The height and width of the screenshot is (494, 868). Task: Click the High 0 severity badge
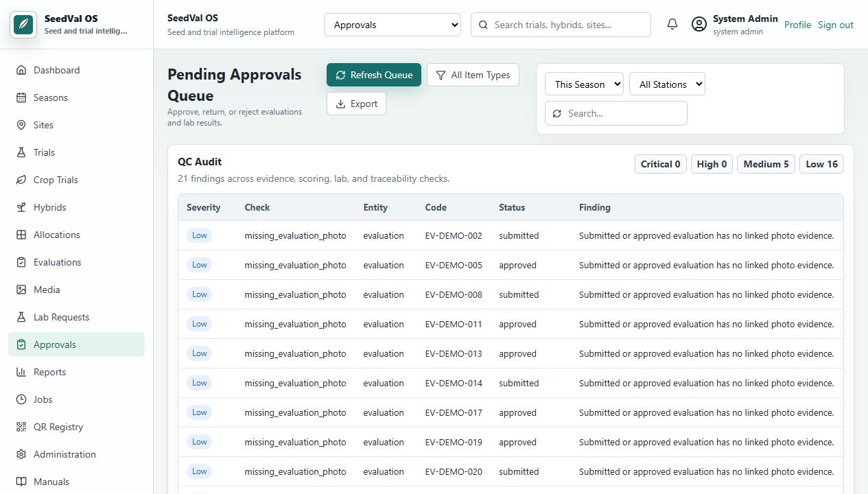(712, 164)
